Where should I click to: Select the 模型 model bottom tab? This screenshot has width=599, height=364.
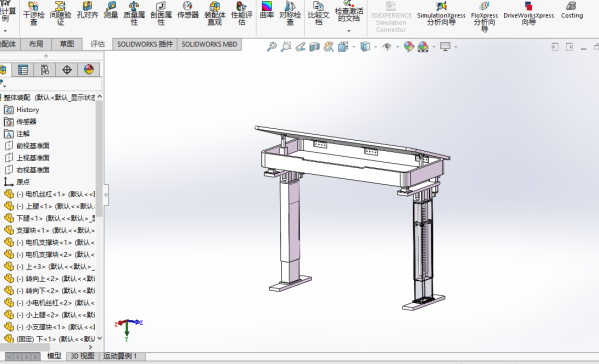pos(54,356)
